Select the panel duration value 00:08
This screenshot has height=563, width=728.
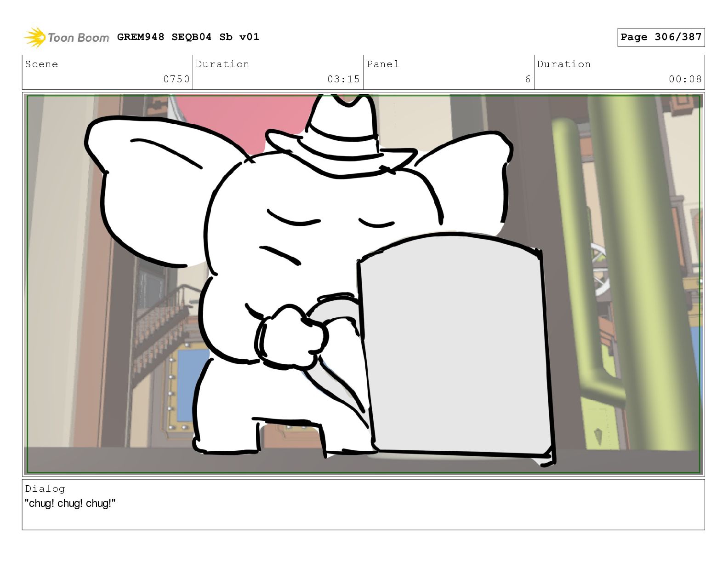click(x=685, y=79)
